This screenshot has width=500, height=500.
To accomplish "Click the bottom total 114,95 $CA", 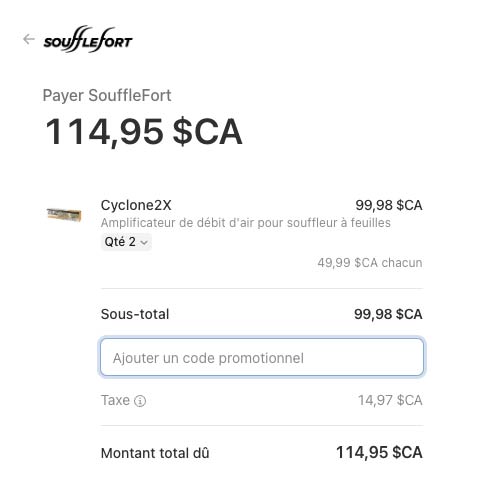I will 379,452.
